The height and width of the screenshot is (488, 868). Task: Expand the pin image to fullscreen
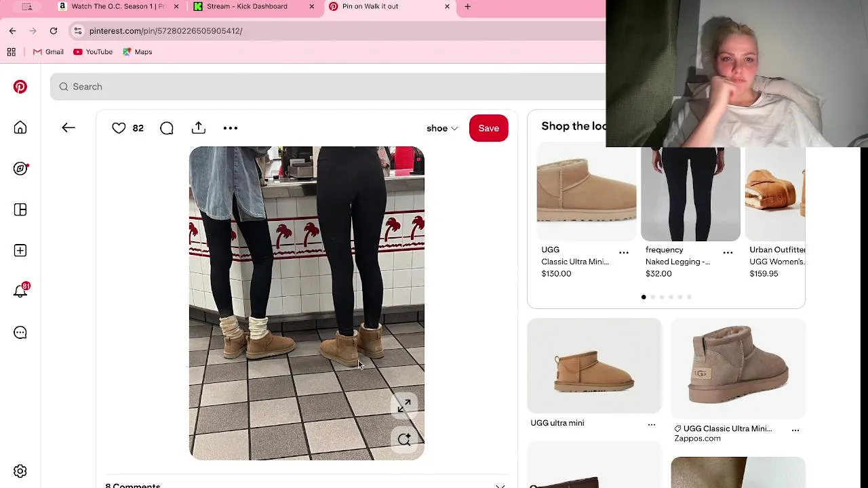tap(404, 405)
